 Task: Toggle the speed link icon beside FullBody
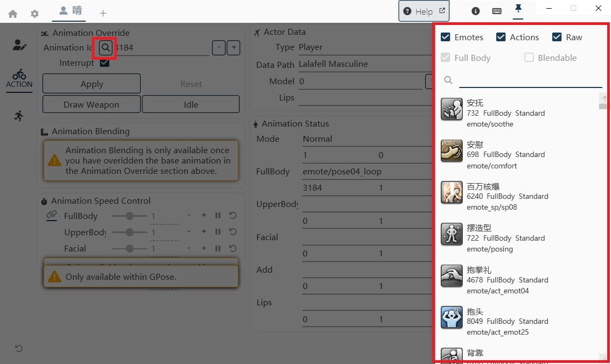52,215
